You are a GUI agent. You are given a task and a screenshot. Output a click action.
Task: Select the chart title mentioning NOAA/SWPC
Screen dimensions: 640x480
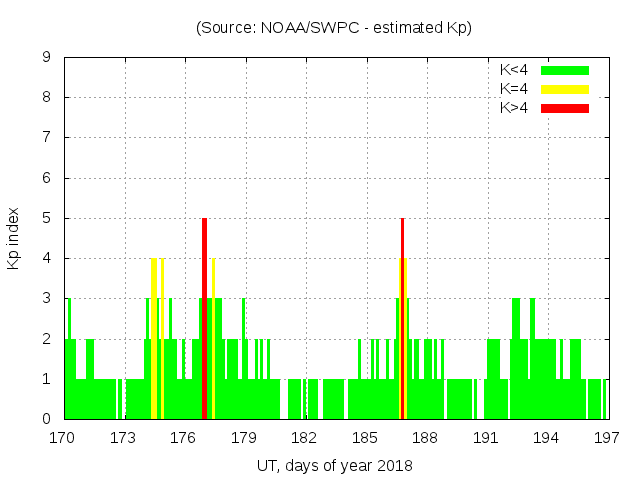coord(334,28)
